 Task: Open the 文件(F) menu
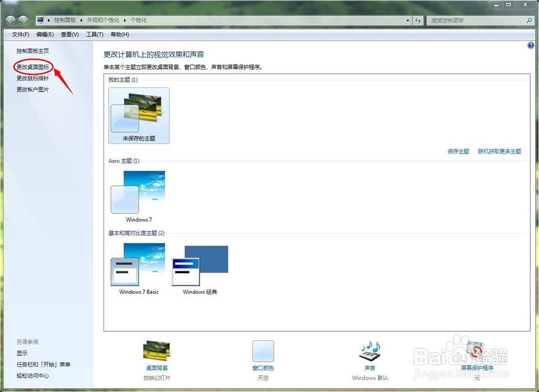point(20,35)
